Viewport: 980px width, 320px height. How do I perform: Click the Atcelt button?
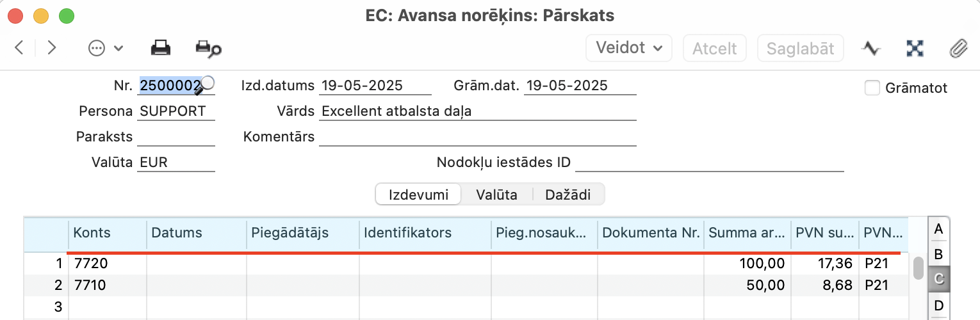coord(715,48)
